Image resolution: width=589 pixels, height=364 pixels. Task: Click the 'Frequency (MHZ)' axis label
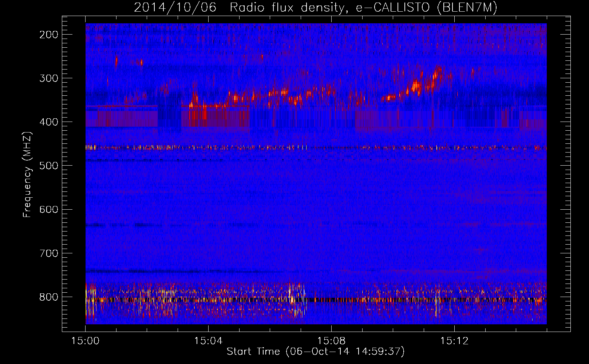[27, 174]
